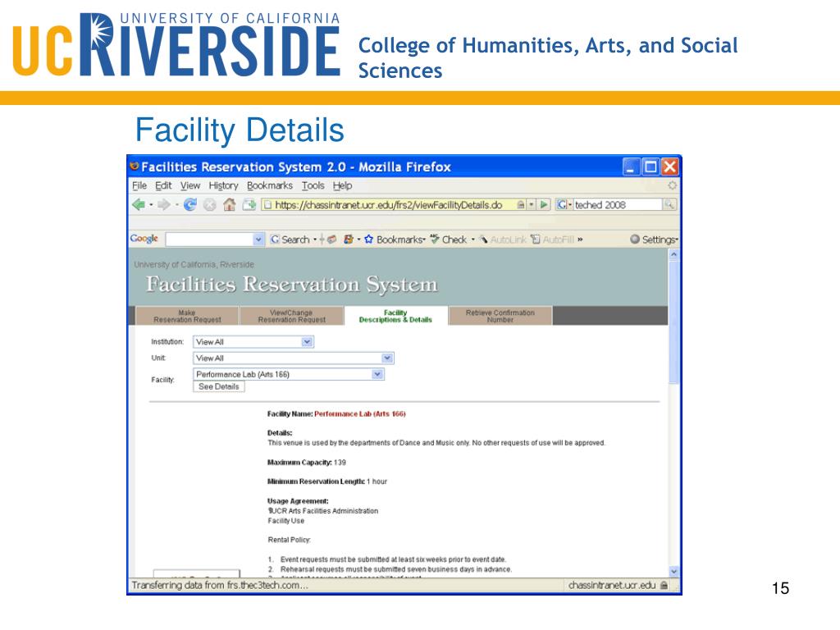Open the Home page icon
The height and width of the screenshot is (630, 840).
click(x=230, y=204)
